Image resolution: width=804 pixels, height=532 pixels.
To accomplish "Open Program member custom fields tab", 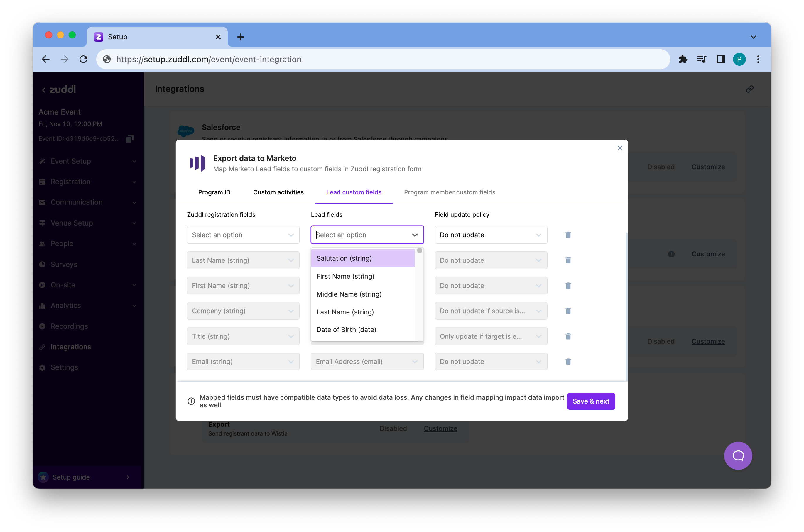I will tap(449, 192).
